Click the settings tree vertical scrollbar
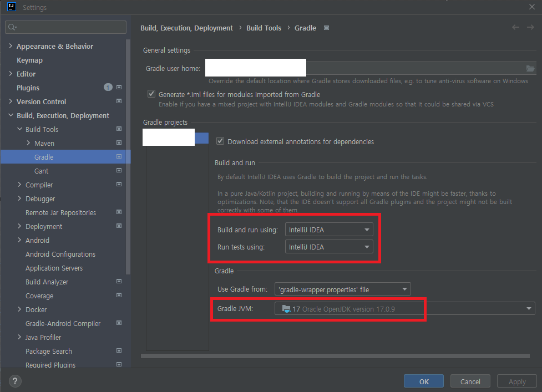The image size is (542, 392). coord(128,157)
